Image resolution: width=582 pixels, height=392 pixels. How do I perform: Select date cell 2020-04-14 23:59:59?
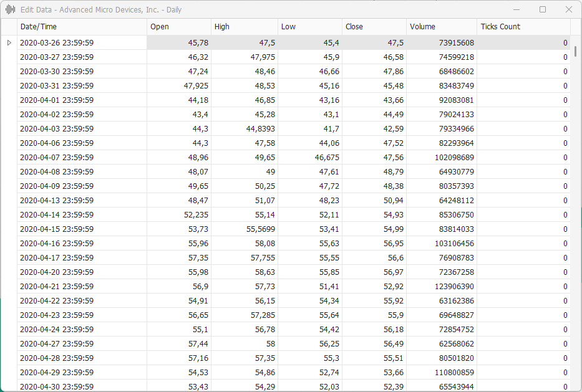[x=82, y=215]
